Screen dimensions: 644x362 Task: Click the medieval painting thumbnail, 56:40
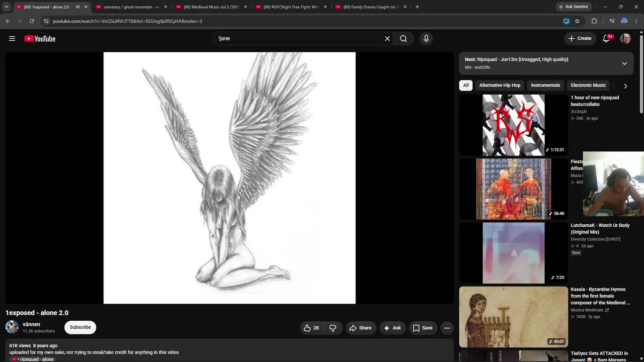click(x=513, y=189)
